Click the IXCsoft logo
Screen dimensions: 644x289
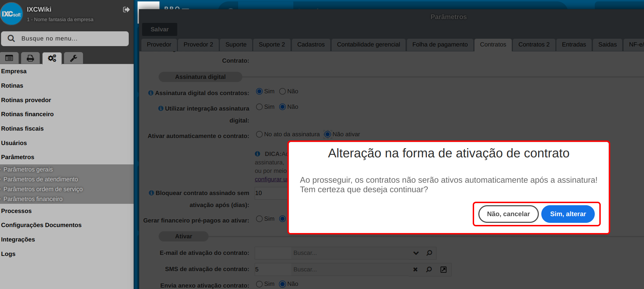(12, 14)
